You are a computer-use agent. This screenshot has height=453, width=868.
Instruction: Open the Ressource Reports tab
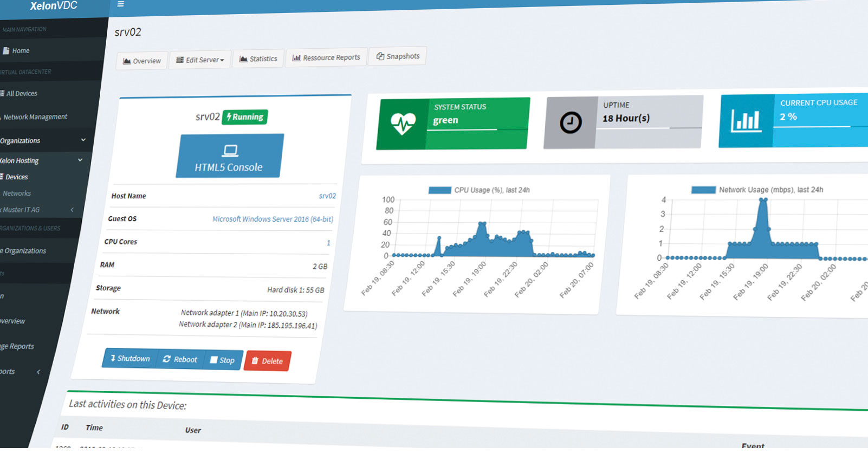(x=326, y=57)
